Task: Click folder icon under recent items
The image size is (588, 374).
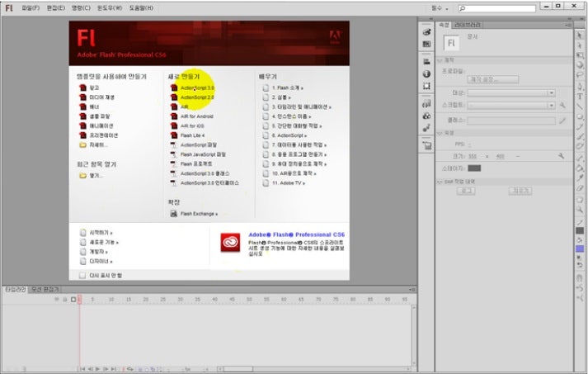Action: [82, 175]
